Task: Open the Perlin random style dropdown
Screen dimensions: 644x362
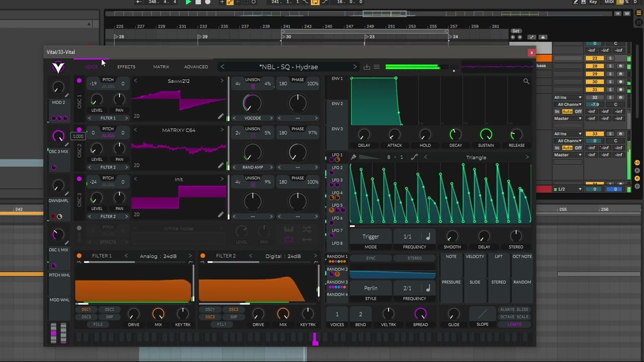Action: pos(371,288)
